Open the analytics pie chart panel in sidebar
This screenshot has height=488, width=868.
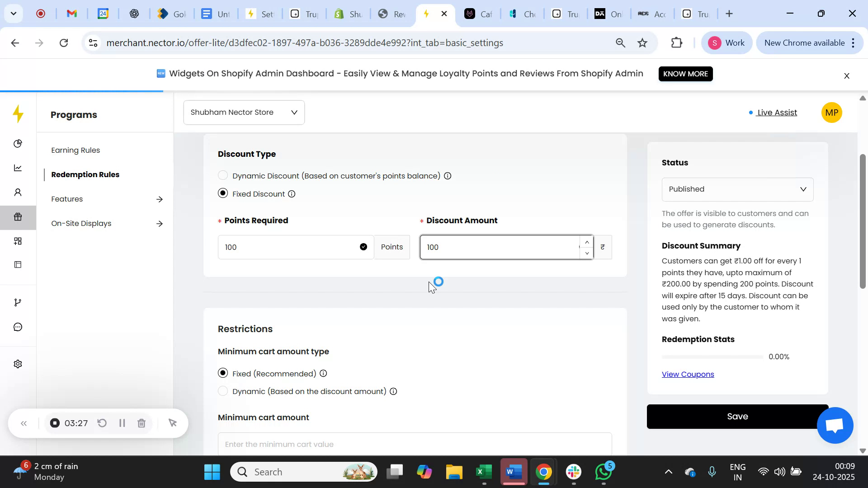18,143
